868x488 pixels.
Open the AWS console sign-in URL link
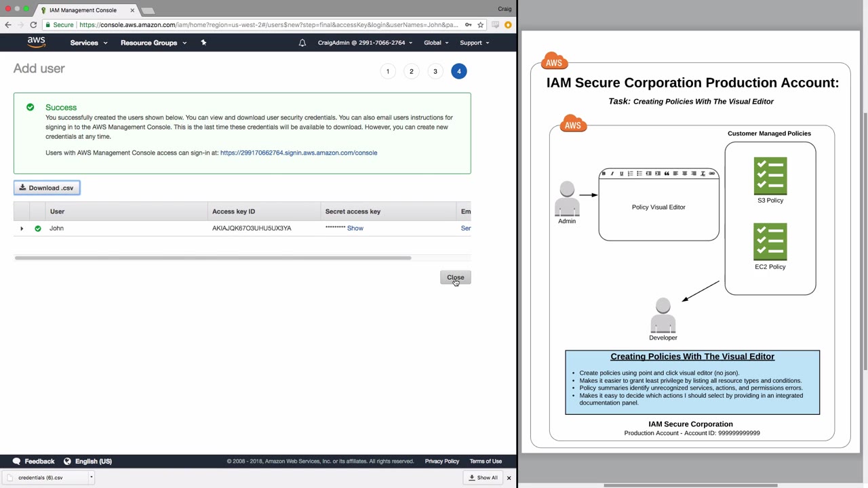(x=298, y=152)
